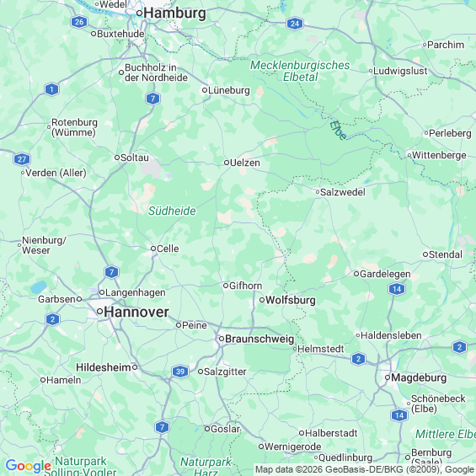The height and width of the screenshot is (476, 476).
Task: Select the Salzwedel town label
Action: click(x=343, y=192)
